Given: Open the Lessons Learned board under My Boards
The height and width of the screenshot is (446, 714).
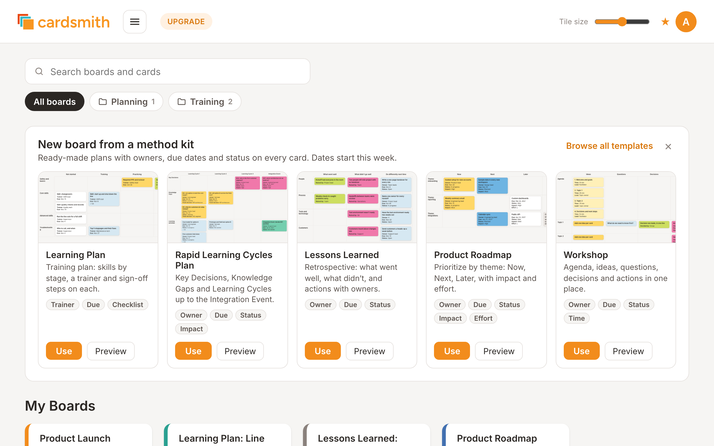Looking at the screenshot, I should coord(367,435).
